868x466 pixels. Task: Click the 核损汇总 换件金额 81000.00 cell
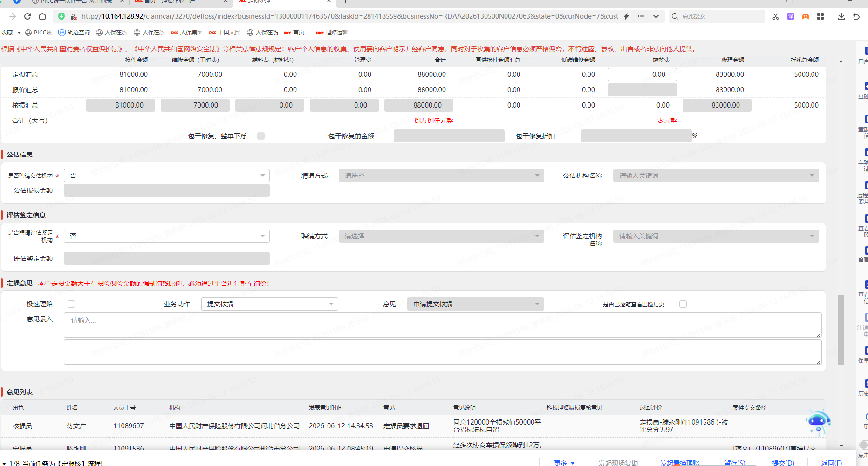point(121,105)
